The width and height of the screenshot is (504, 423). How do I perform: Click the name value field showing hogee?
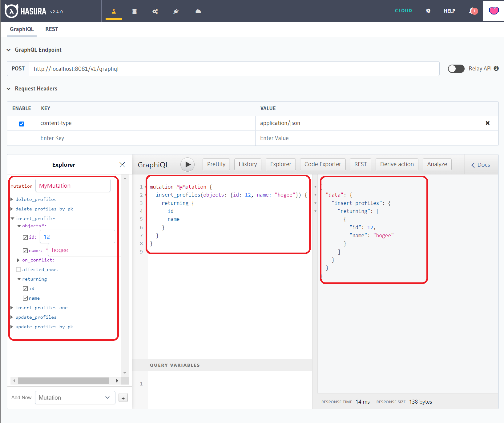[x=84, y=250]
